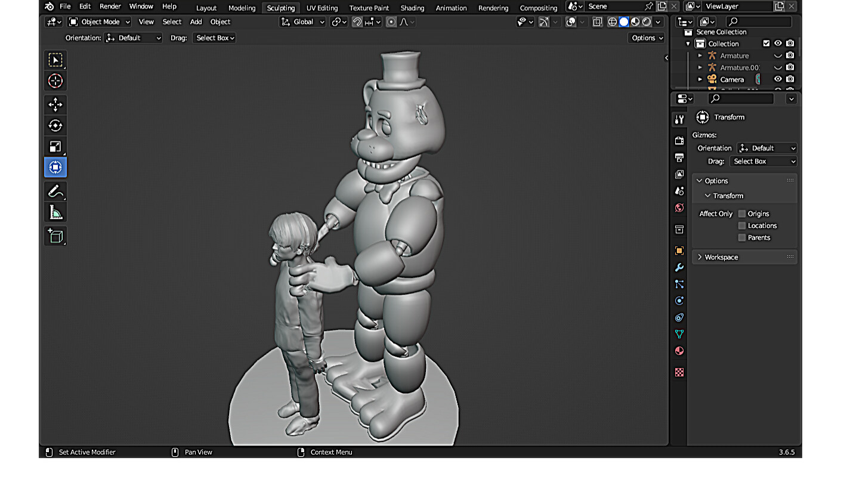Hide the Camera with its eye icon

(x=778, y=79)
